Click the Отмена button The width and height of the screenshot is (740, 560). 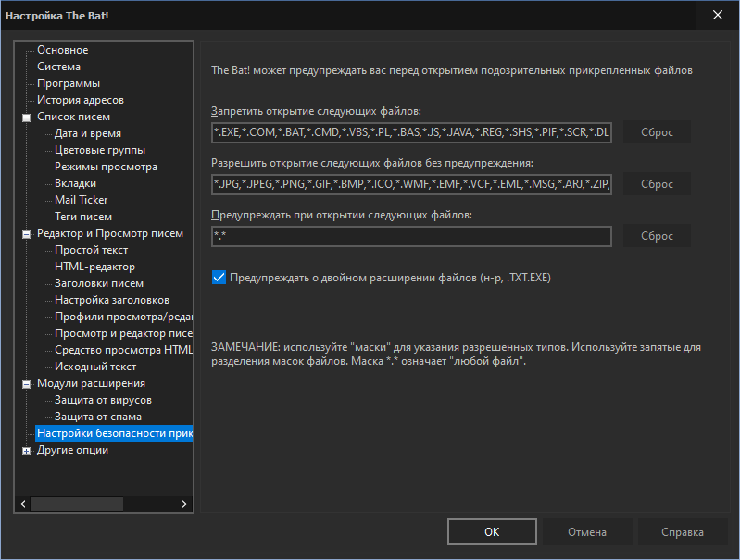coord(587,531)
